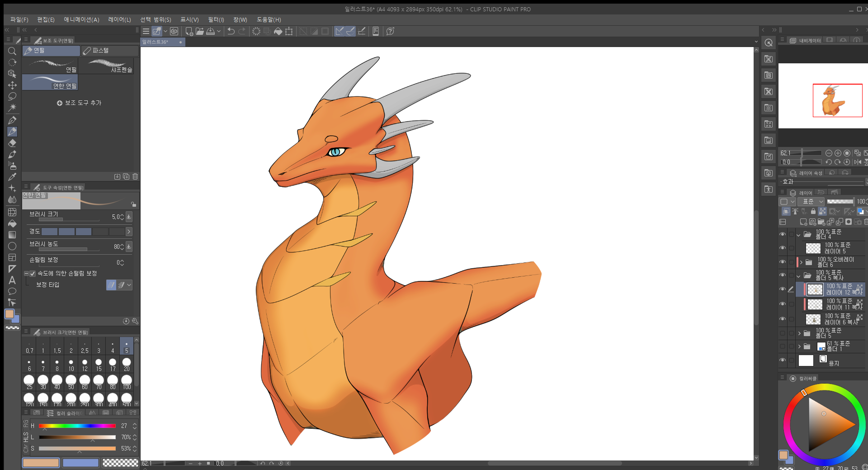
Task: Toggle snap to ruler in command bar
Action: [x=340, y=31]
